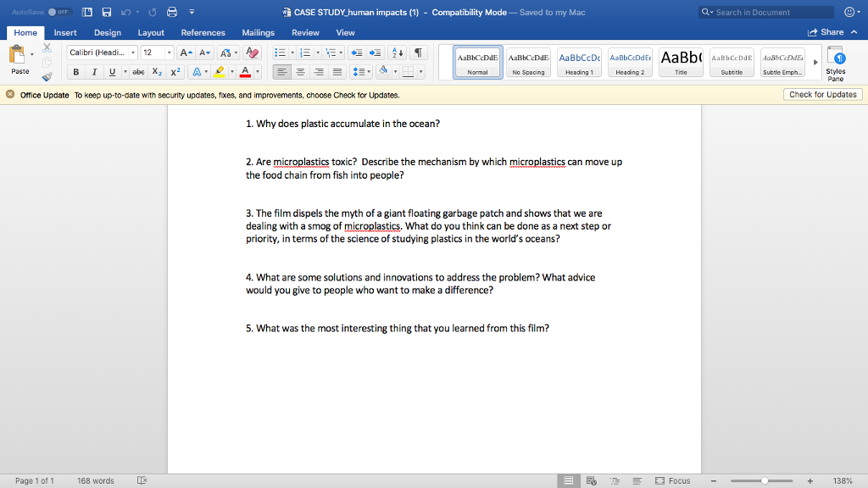Click the 138% zoom level
The height and width of the screenshot is (488, 868).
pyautogui.click(x=843, y=481)
